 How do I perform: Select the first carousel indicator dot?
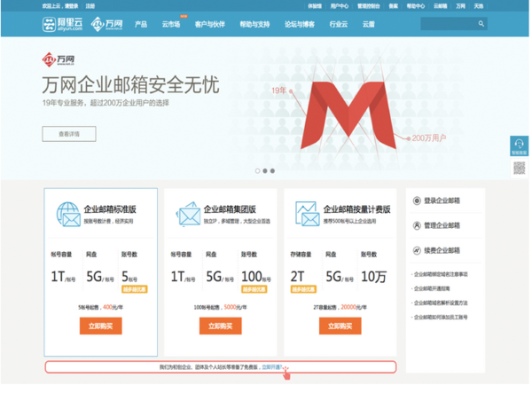tap(257, 171)
